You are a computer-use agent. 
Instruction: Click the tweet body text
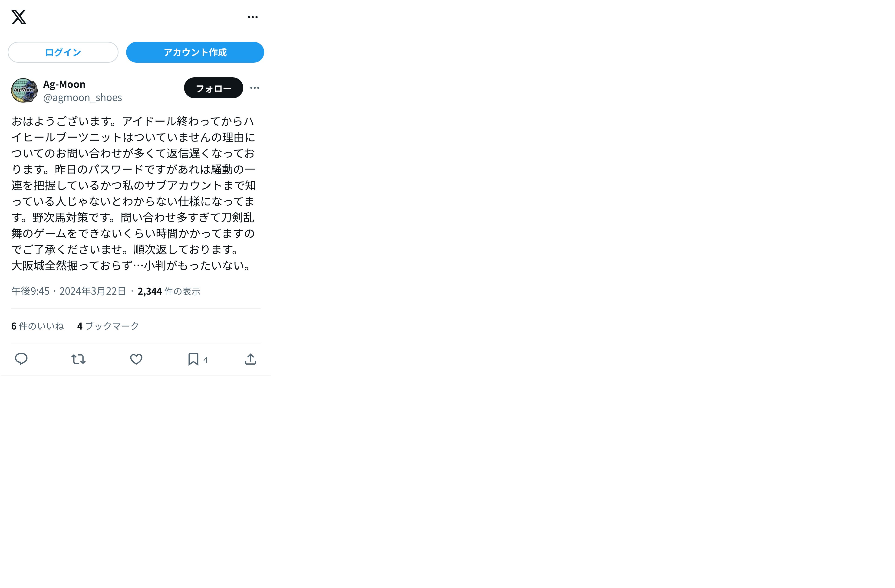click(134, 193)
